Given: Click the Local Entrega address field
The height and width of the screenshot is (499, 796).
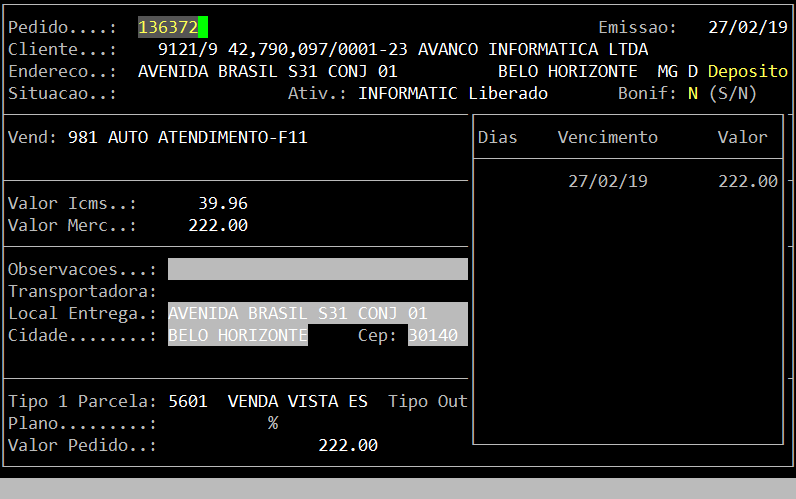Looking at the screenshot, I should point(302,313).
